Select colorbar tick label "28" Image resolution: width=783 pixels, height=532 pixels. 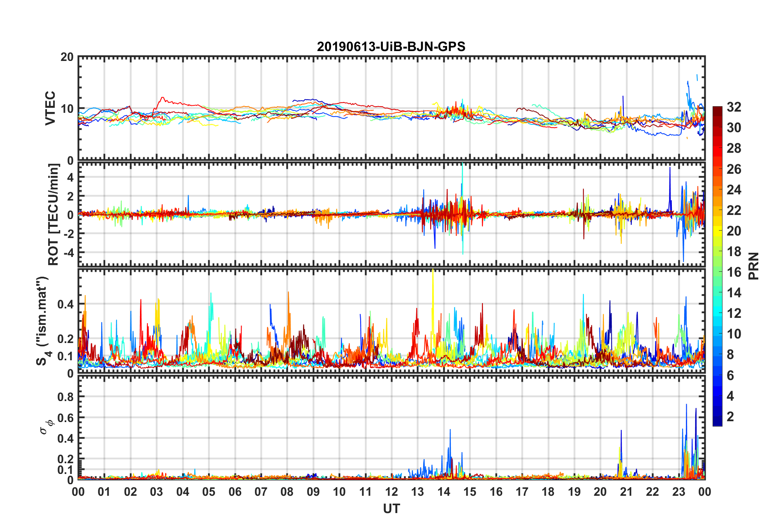click(734, 148)
